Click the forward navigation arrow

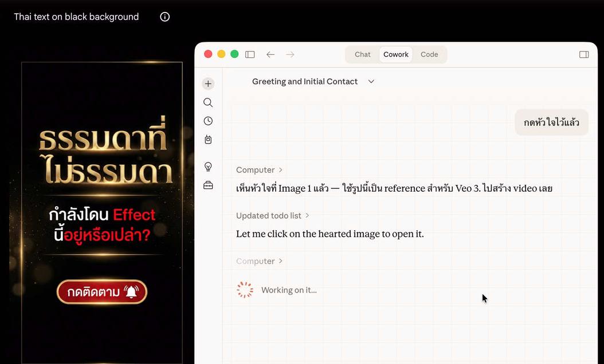289,54
